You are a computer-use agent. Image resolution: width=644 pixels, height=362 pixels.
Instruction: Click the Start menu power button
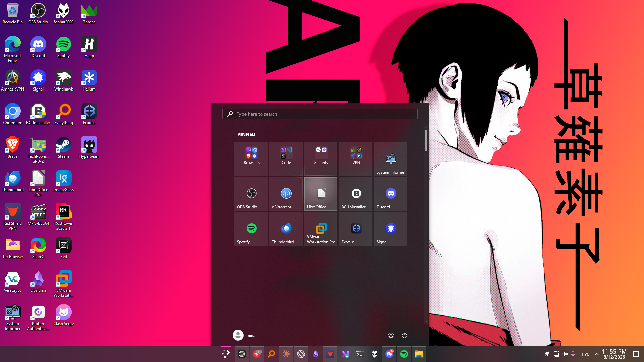tap(405, 335)
